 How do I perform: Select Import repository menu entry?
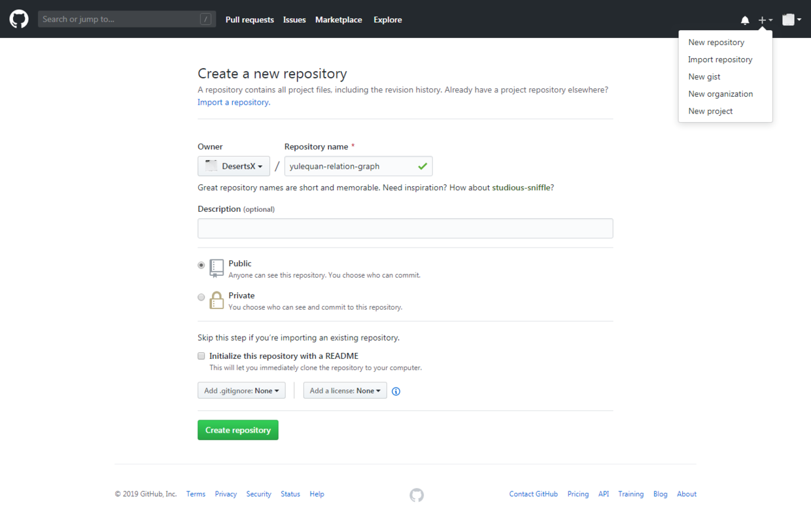(720, 59)
